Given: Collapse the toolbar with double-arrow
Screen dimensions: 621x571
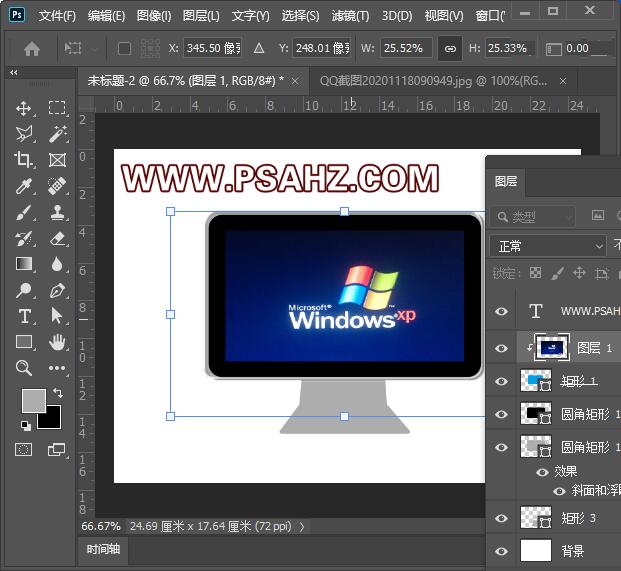Looking at the screenshot, I should click(14, 72).
